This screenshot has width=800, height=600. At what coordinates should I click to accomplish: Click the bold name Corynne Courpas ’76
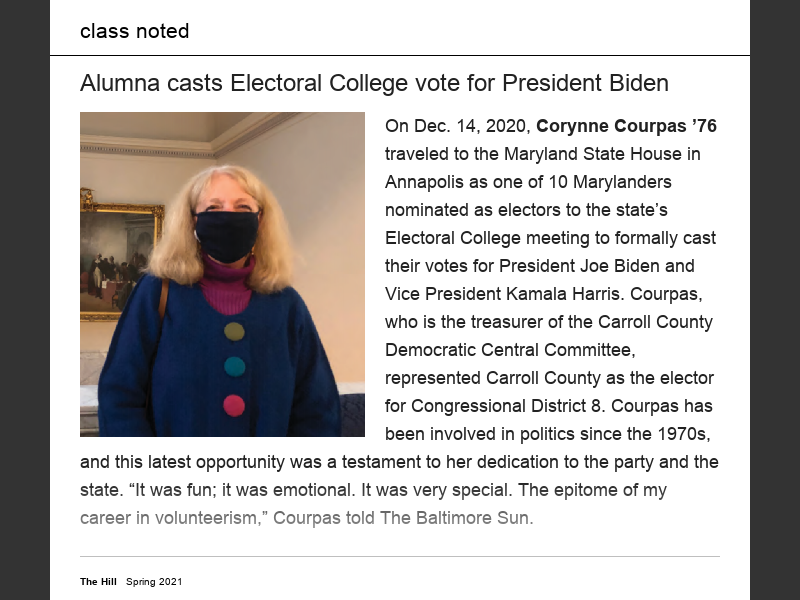tap(626, 126)
